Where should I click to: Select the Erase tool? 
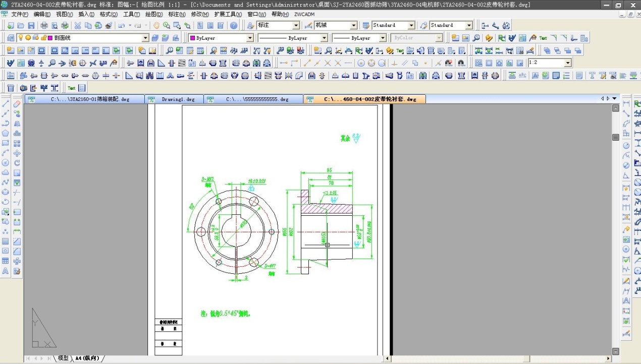pyautogui.click(x=17, y=103)
